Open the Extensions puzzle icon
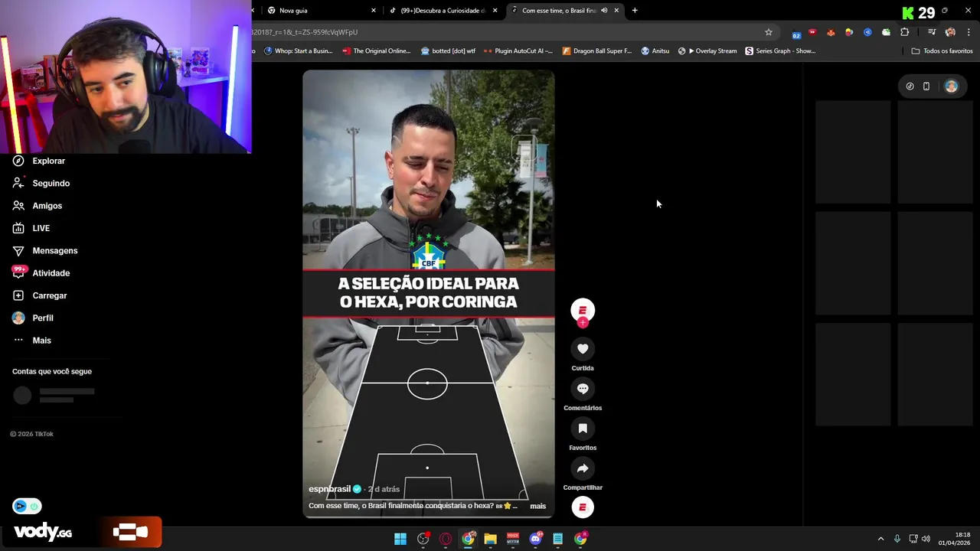 click(905, 32)
